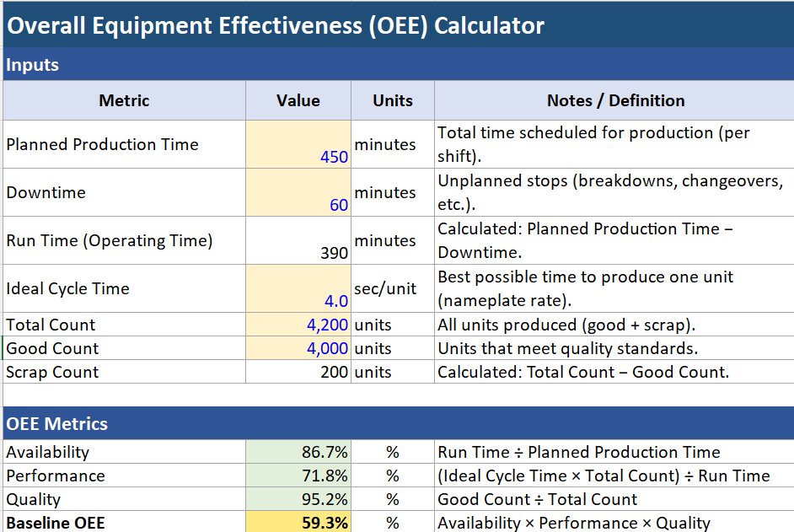
Task: Click the Performance value of 71.8%
Action: coord(298,476)
